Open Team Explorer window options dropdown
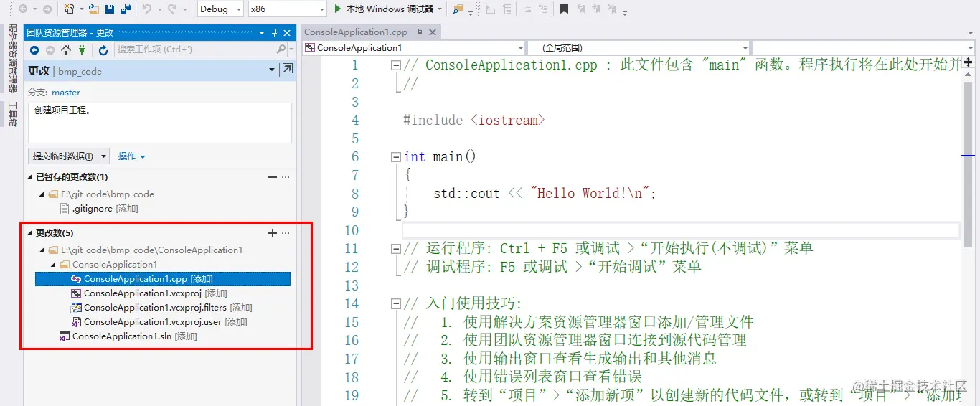980x406 pixels. (x=261, y=32)
